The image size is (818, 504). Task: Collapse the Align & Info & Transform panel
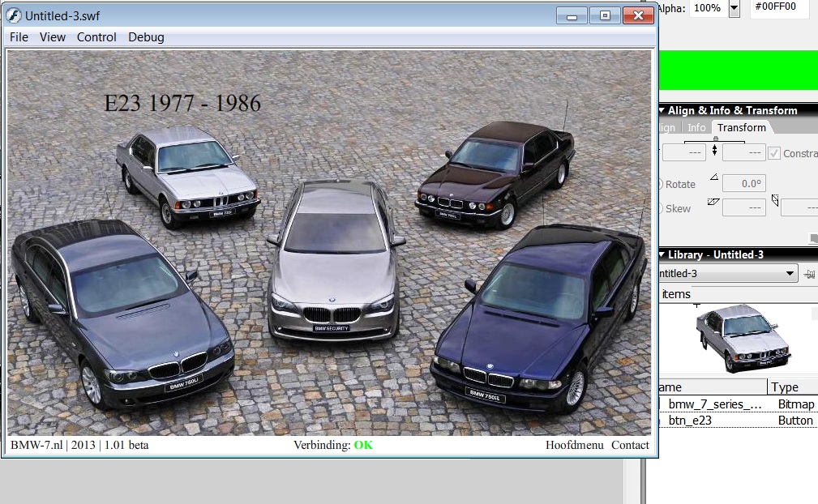(662, 110)
